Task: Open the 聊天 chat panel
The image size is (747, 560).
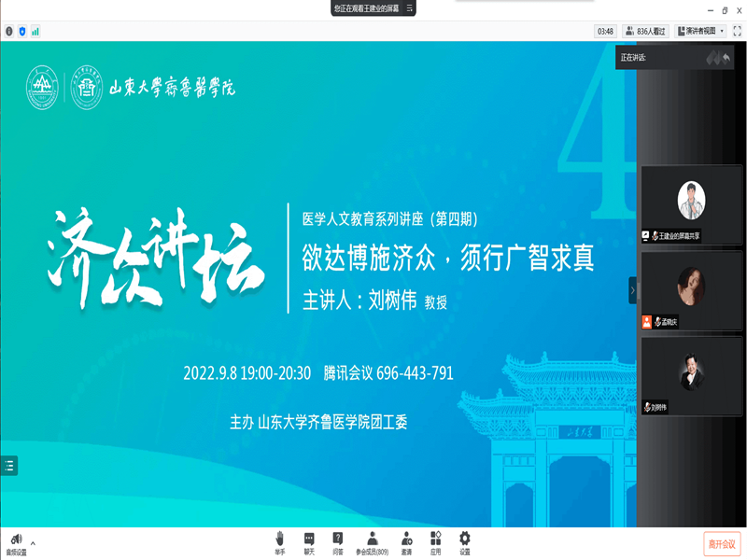Action: (309, 542)
